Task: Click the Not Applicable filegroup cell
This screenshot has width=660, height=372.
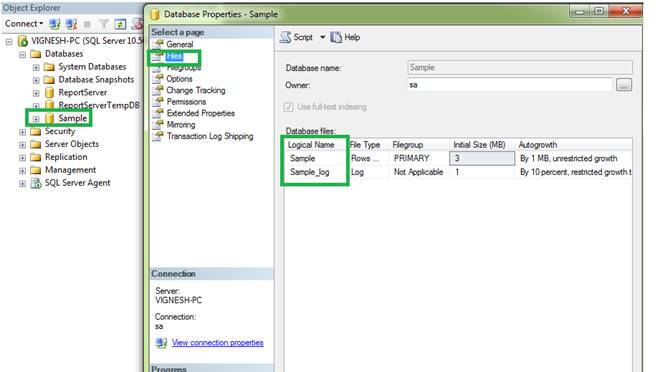Action: coord(419,172)
